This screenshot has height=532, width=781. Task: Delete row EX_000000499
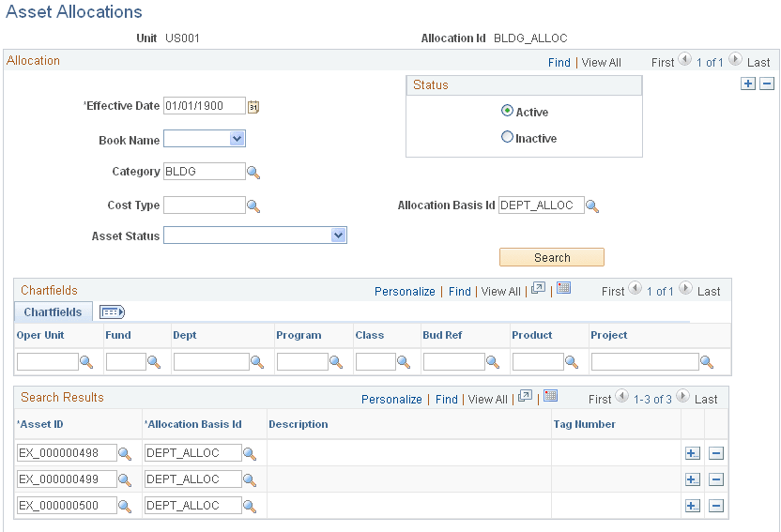(716, 479)
